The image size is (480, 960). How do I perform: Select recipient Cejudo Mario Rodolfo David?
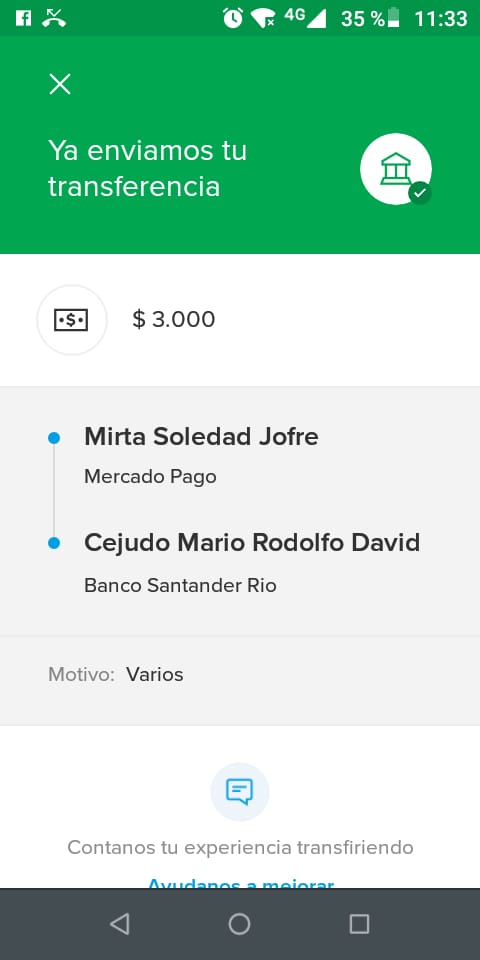coord(252,542)
